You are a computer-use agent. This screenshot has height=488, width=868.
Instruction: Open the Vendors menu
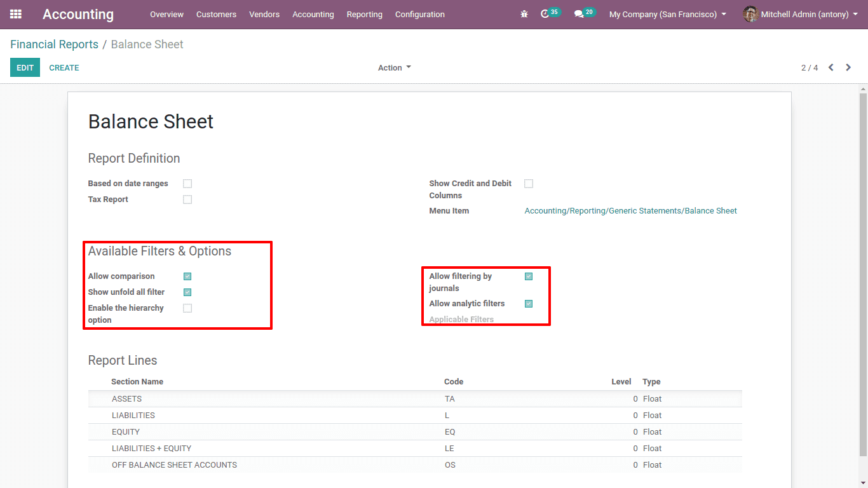pyautogui.click(x=264, y=14)
